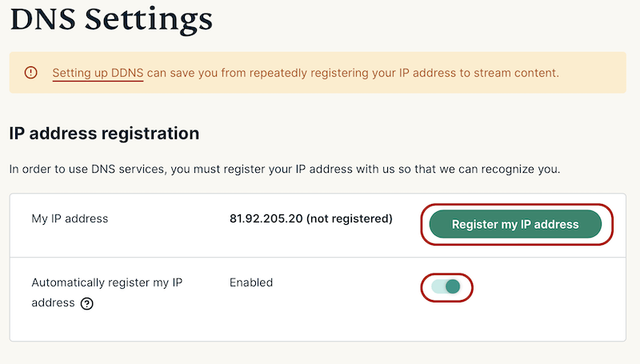
Task: Click the 'In order to use DNS services' paragraph
Action: [285, 169]
